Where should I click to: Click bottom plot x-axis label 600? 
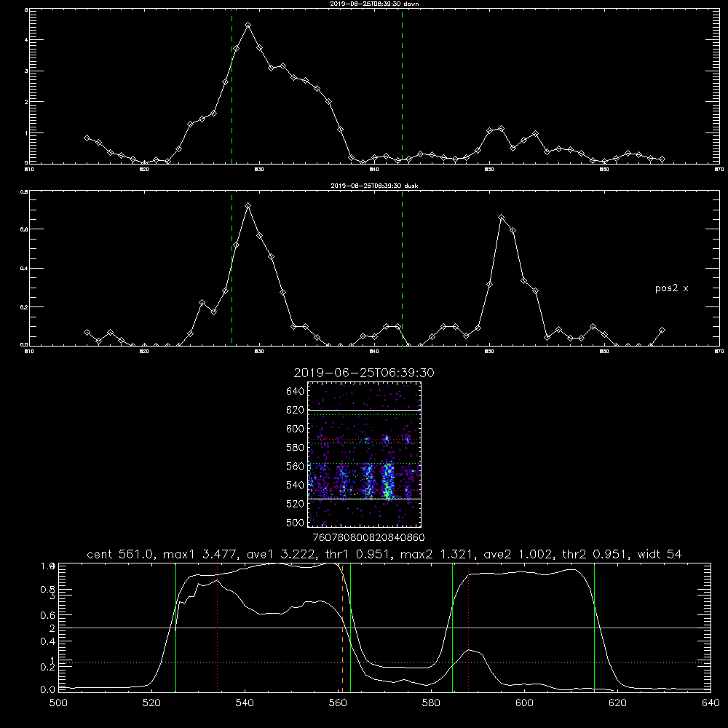click(525, 703)
